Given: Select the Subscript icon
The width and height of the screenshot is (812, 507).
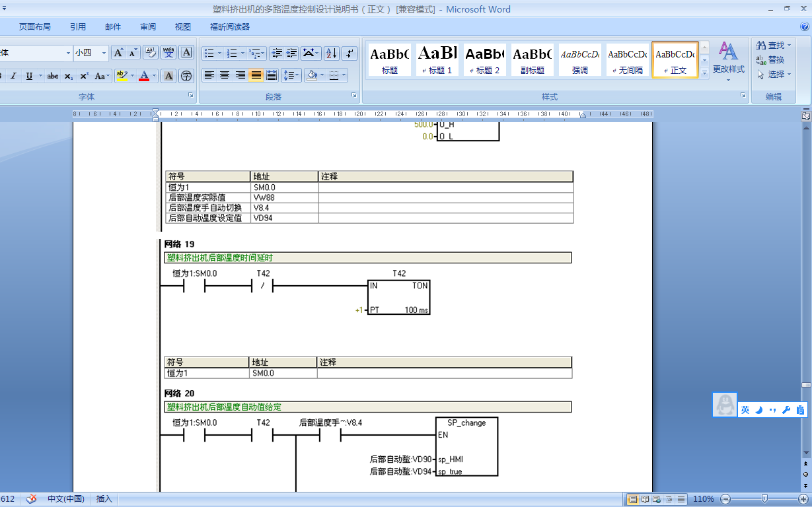Looking at the screenshot, I should pos(69,77).
